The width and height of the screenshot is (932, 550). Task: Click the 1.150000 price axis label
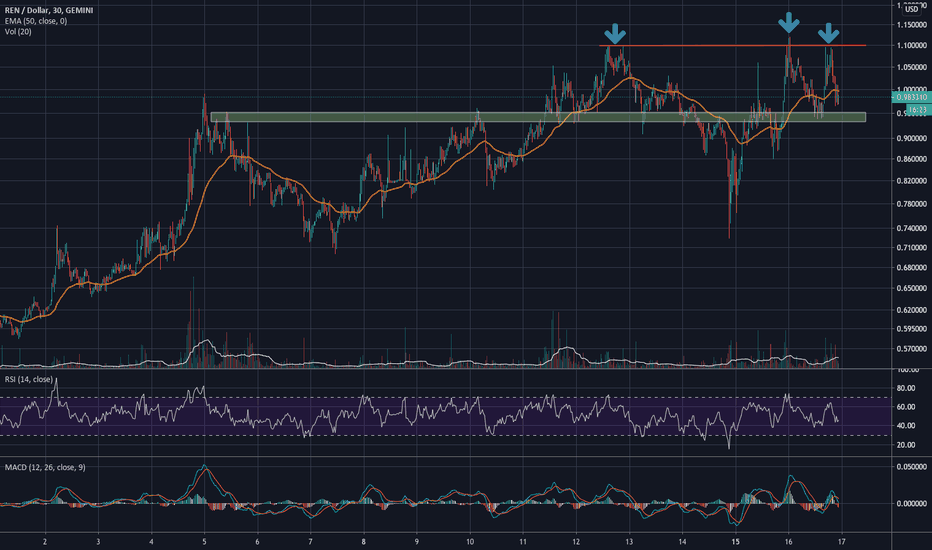(x=911, y=25)
